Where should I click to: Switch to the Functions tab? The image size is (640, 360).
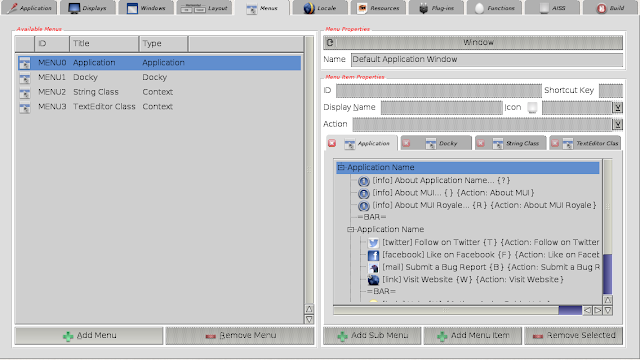coord(495,8)
